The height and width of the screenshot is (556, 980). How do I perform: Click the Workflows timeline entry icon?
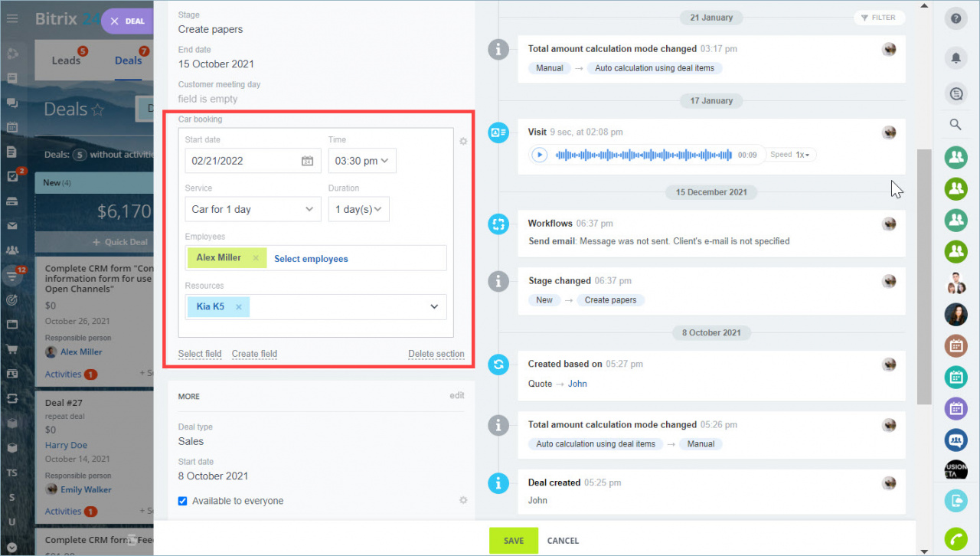(x=498, y=224)
